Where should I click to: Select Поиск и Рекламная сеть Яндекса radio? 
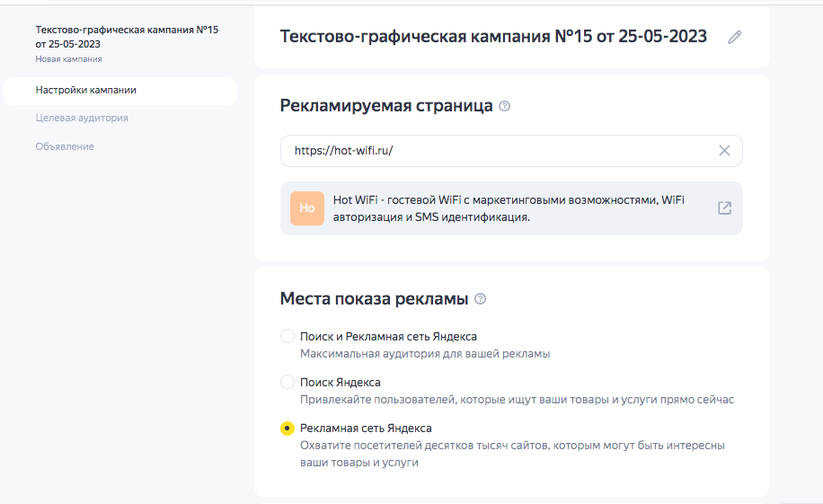288,336
